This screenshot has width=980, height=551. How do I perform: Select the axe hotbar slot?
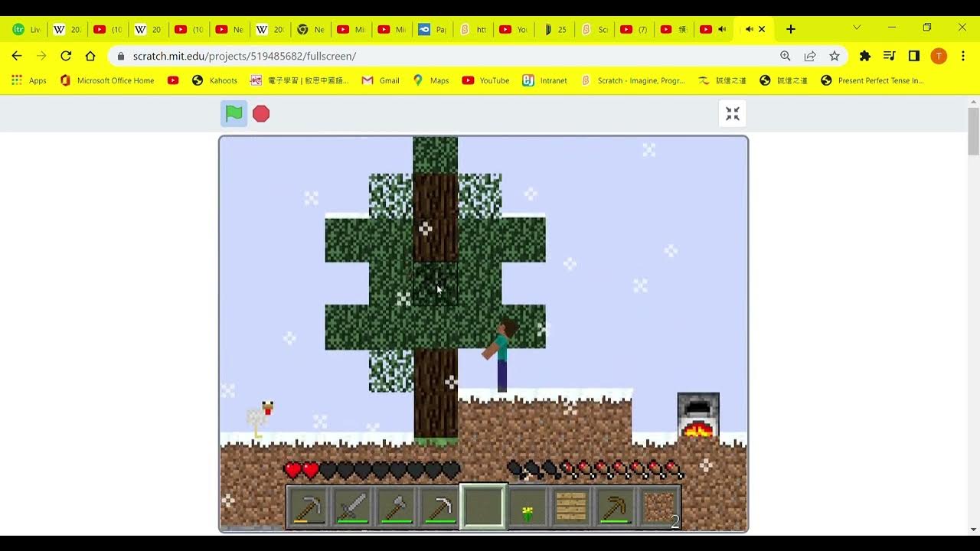click(397, 507)
